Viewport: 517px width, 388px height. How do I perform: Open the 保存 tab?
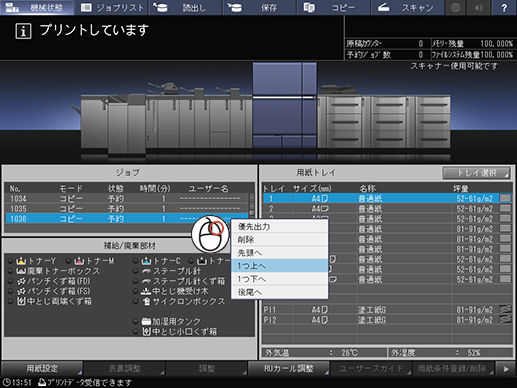point(260,7)
